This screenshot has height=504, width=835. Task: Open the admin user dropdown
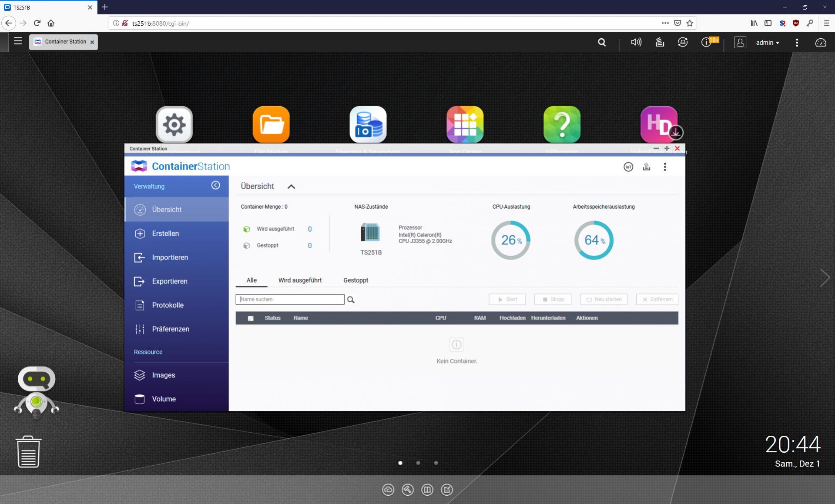(768, 42)
